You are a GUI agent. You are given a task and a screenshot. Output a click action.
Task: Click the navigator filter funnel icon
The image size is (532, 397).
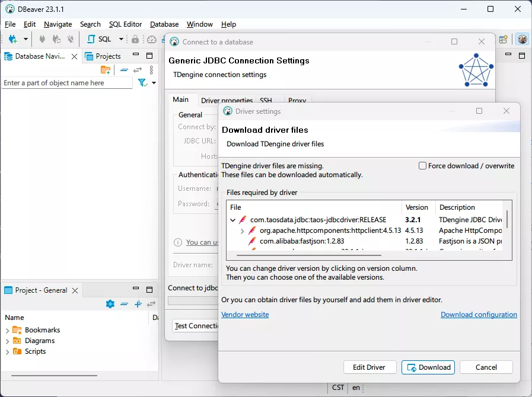tap(142, 83)
